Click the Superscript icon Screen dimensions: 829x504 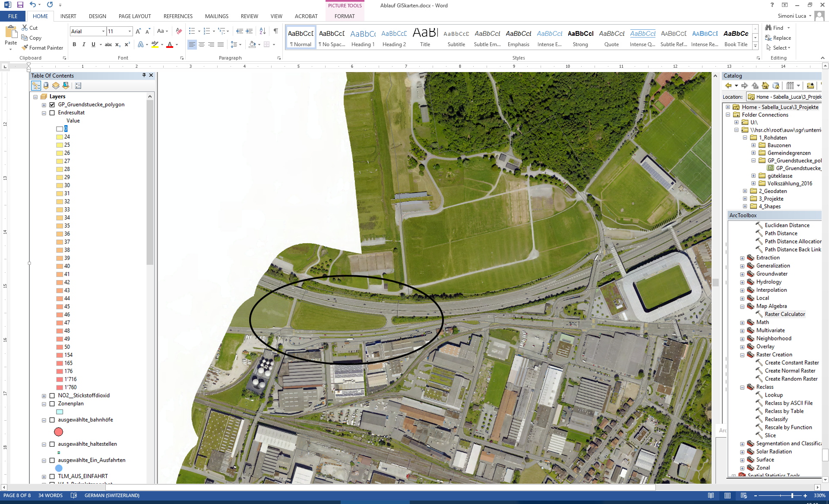pyautogui.click(x=127, y=44)
